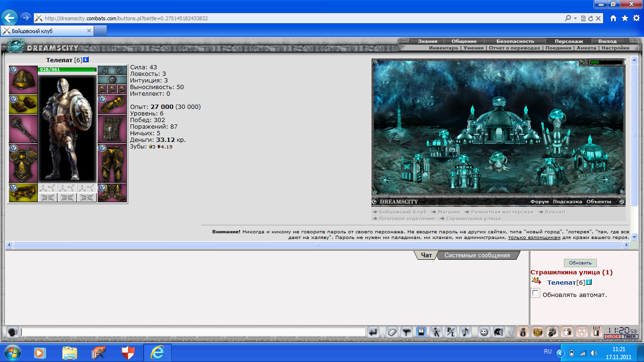Open Инвентарь submenu link
The width and height of the screenshot is (644, 362).
tap(443, 48)
